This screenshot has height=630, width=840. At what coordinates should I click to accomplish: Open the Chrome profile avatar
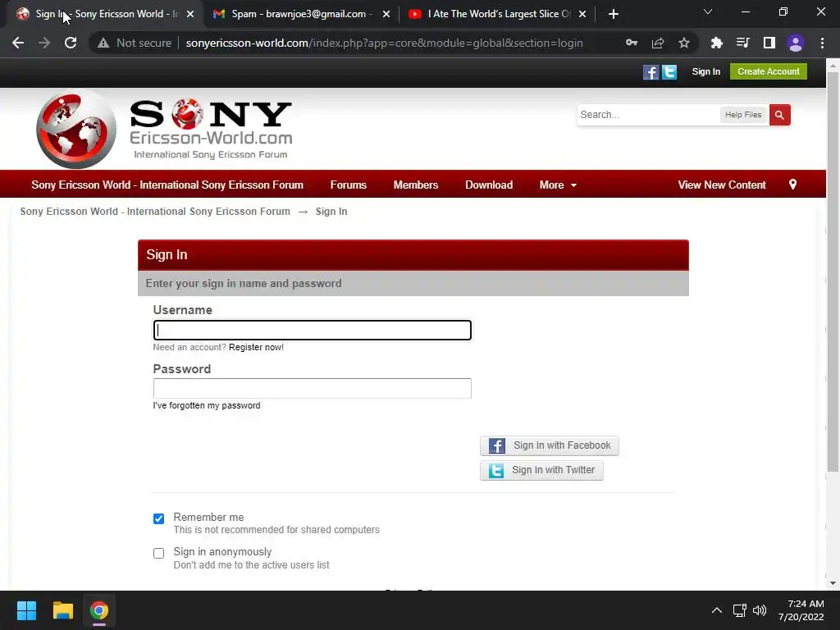click(796, 43)
